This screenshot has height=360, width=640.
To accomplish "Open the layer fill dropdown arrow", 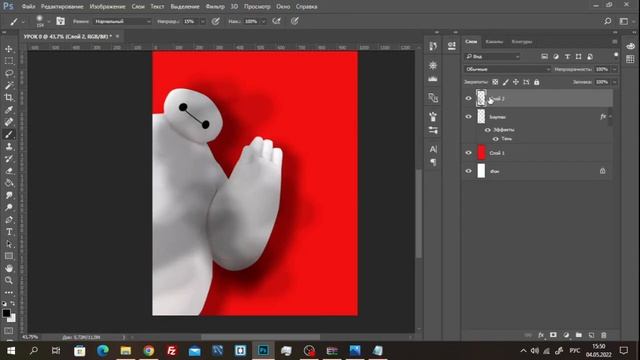I will click(614, 82).
